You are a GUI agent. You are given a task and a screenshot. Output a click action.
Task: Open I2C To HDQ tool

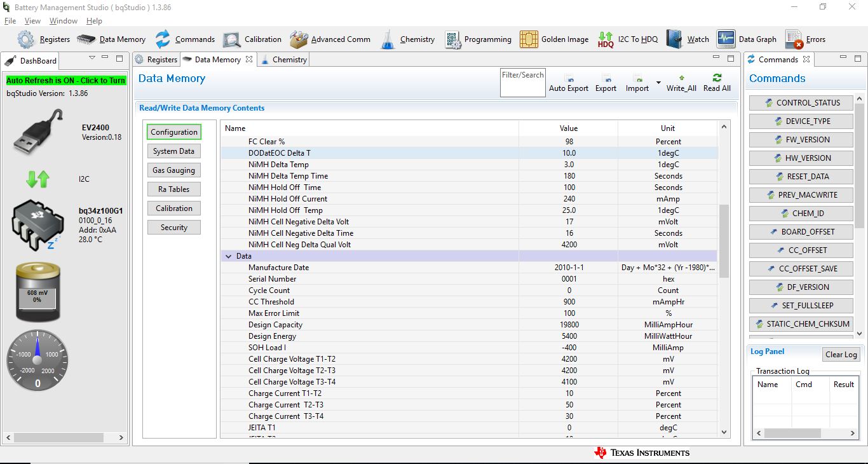tap(628, 39)
